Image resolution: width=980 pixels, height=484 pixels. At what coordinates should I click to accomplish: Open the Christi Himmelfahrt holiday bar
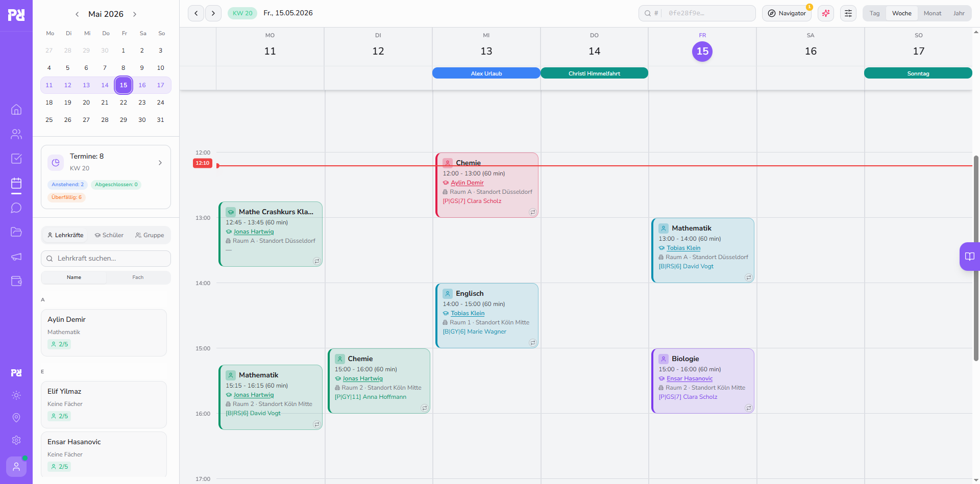pyautogui.click(x=594, y=73)
